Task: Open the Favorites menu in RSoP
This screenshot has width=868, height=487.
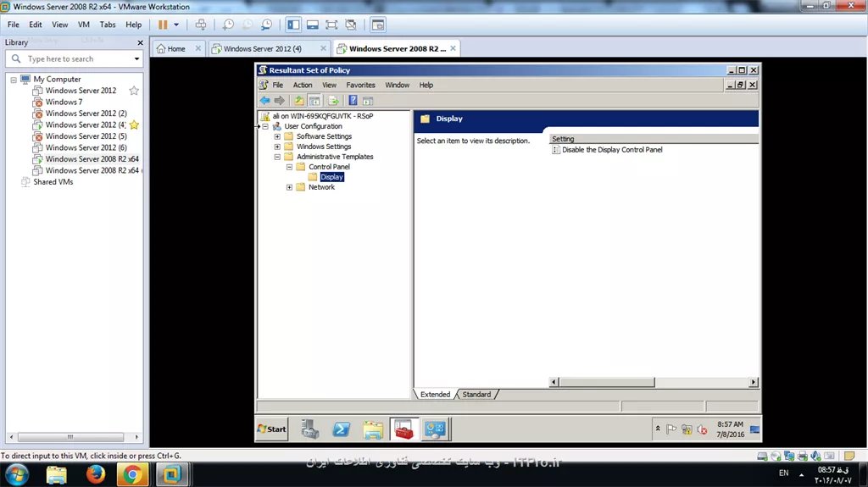Action: click(360, 85)
